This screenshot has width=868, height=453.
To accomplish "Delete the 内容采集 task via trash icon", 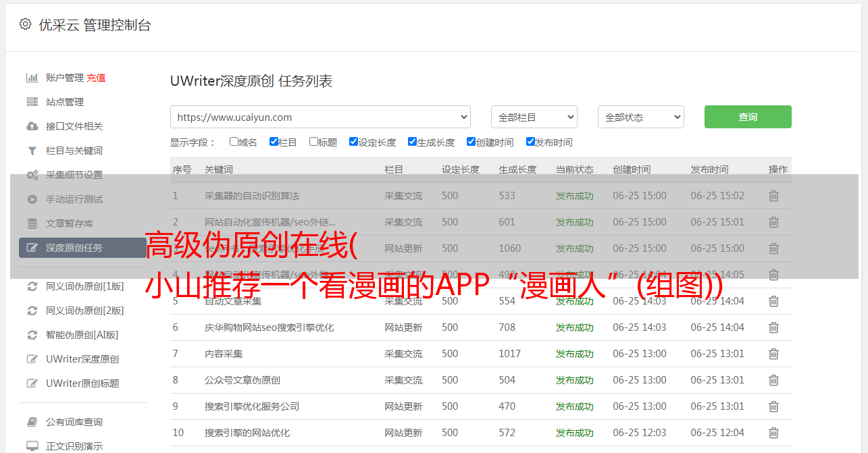I will 773,354.
